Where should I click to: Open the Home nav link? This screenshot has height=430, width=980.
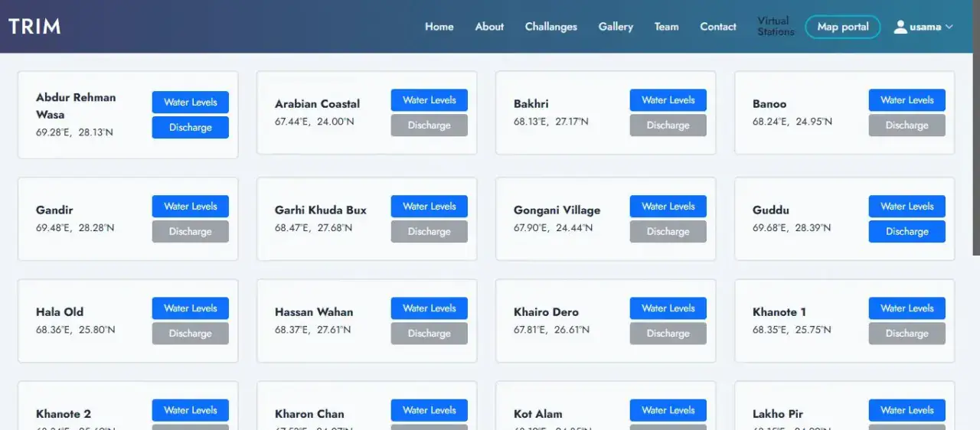[439, 27]
